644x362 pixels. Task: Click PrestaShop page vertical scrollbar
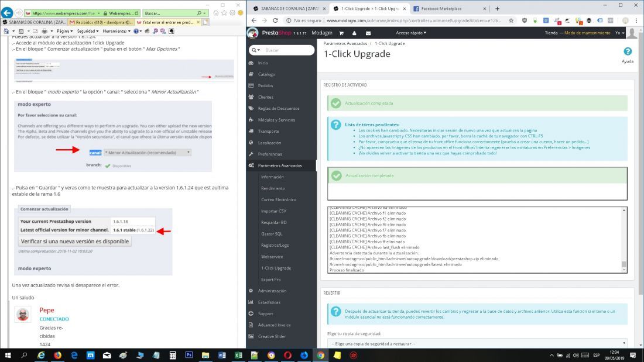[640, 164]
